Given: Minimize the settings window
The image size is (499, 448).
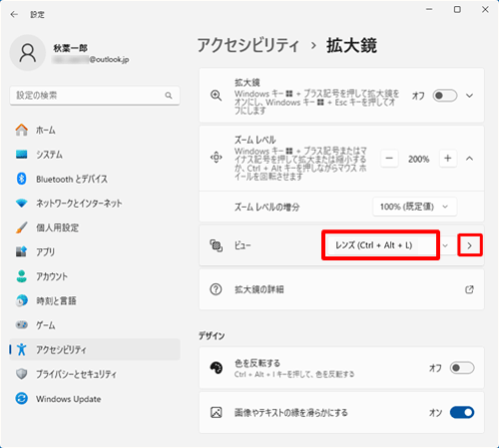Looking at the screenshot, I should click(429, 10).
